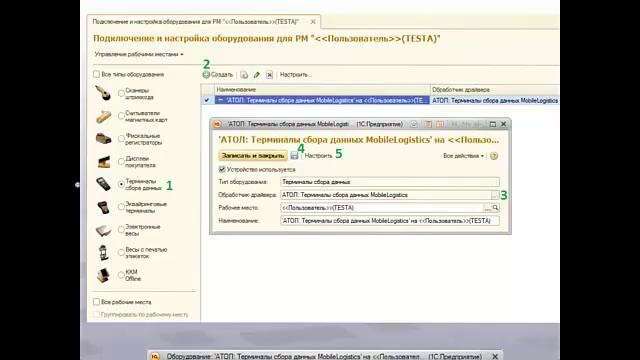Select Терминалы сбора данных radio button
Screen dimensions: 640x360
tap(121, 184)
